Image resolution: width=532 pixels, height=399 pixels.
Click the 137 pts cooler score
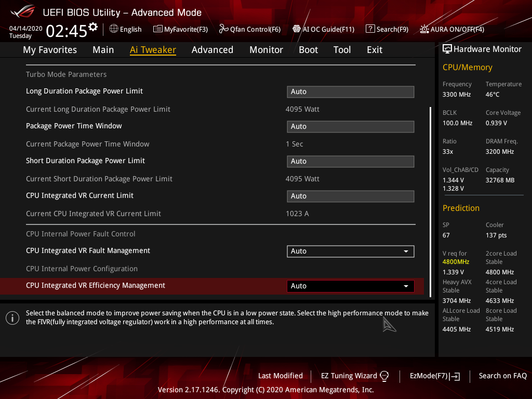point(496,235)
